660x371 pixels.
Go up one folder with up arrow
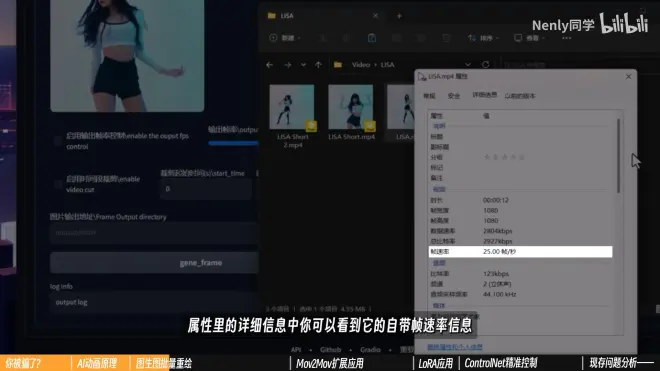(x=318, y=65)
